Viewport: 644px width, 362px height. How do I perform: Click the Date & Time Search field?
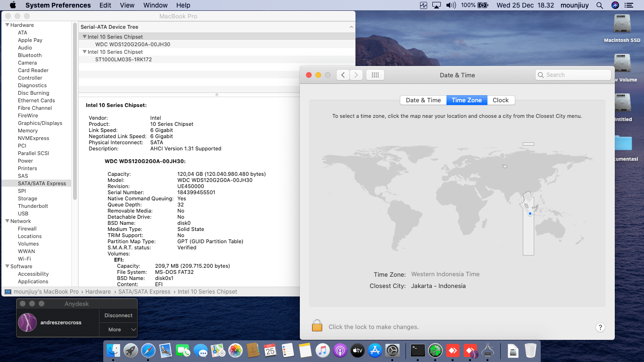point(573,75)
